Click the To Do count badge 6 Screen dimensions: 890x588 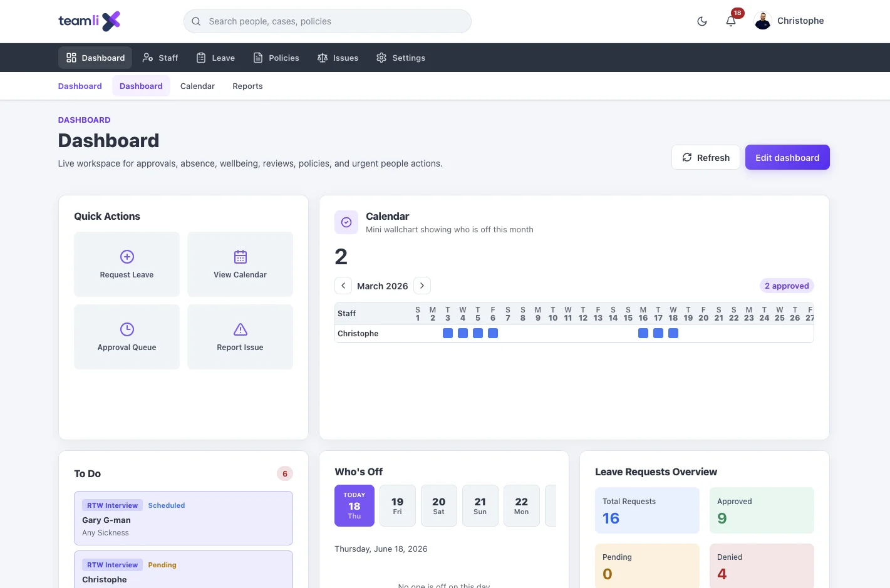[285, 474]
